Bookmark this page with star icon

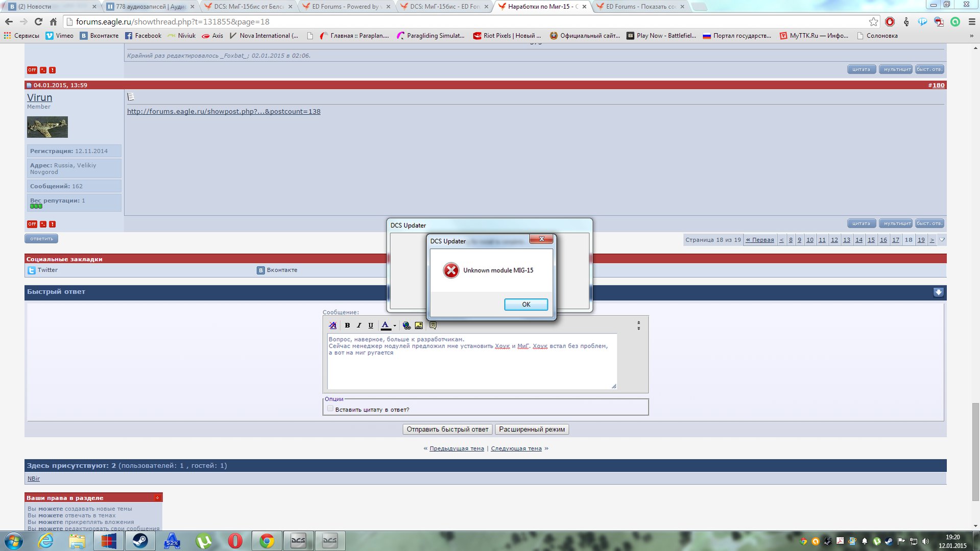(x=873, y=21)
